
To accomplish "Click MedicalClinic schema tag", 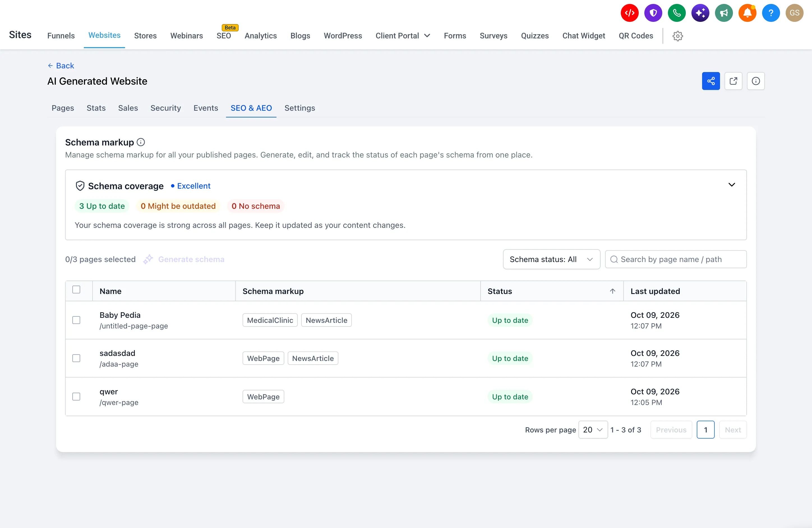I will tap(270, 320).
